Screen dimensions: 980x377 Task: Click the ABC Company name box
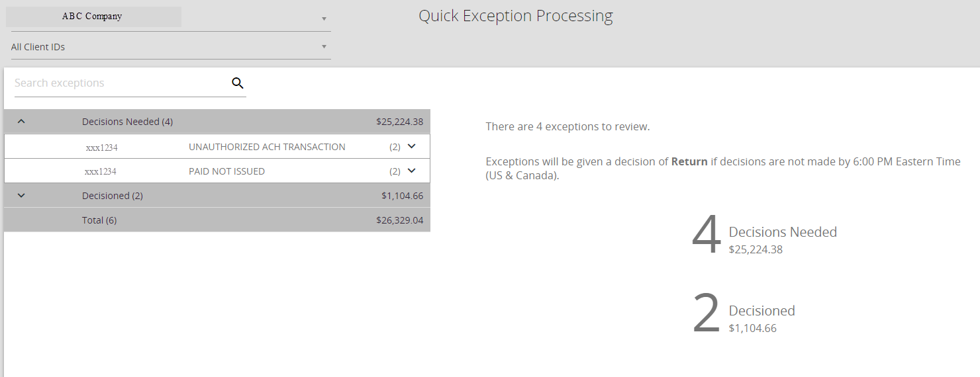93,17
